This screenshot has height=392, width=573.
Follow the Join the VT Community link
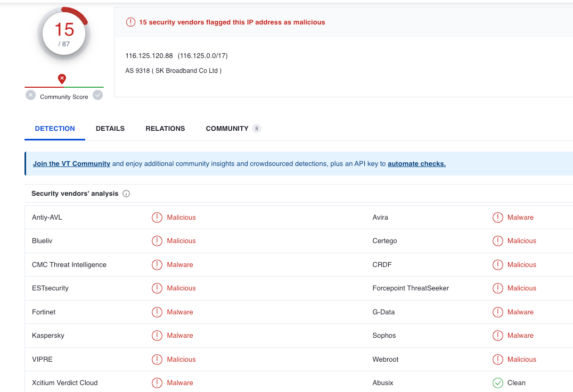tap(71, 164)
